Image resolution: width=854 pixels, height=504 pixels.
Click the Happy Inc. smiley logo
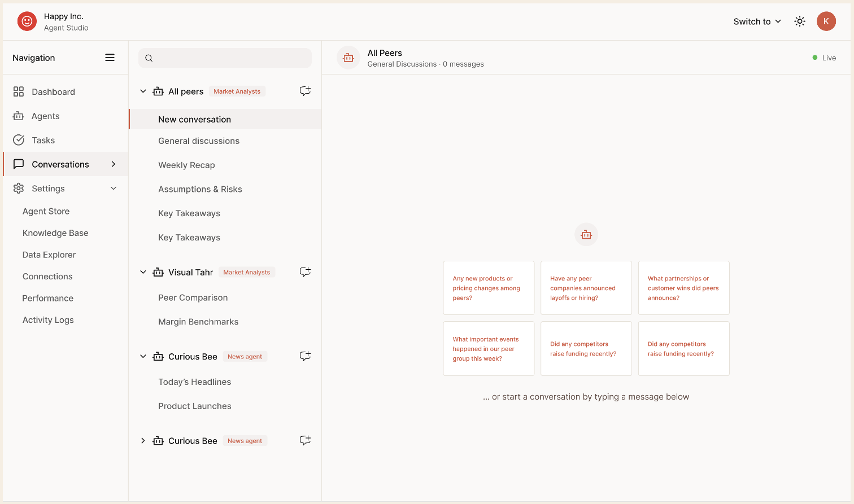tap(27, 21)
